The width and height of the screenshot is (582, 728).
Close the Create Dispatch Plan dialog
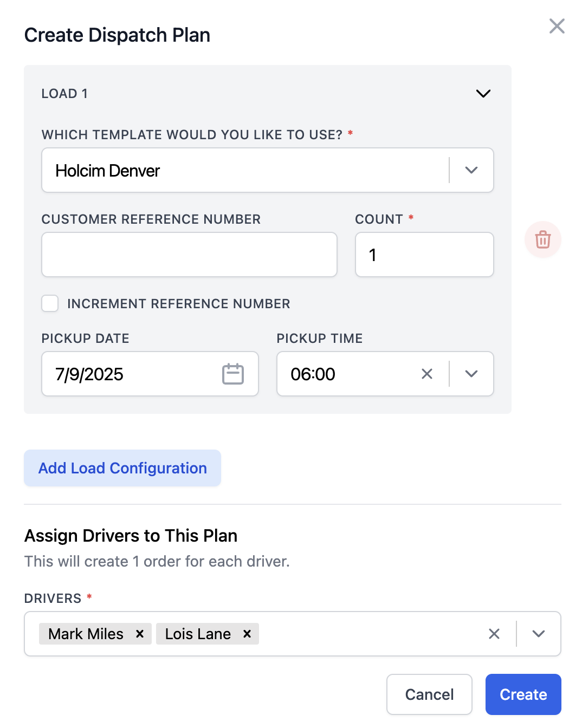tap(557, 26)
